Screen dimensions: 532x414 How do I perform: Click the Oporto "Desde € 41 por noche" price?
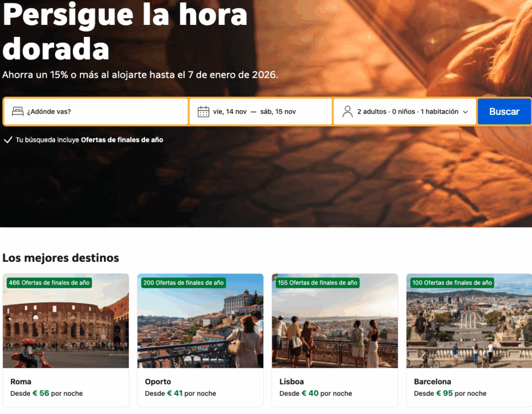tap(181, 393)
